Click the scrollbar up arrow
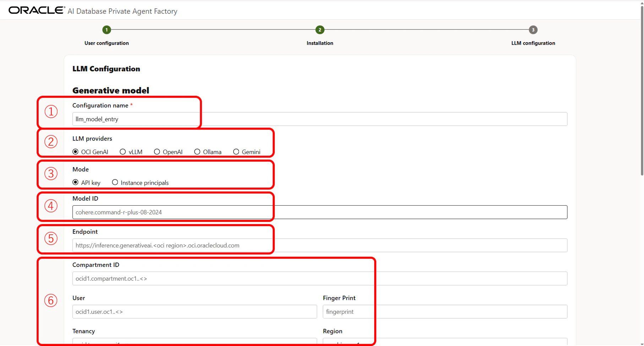 click(642, 3)
